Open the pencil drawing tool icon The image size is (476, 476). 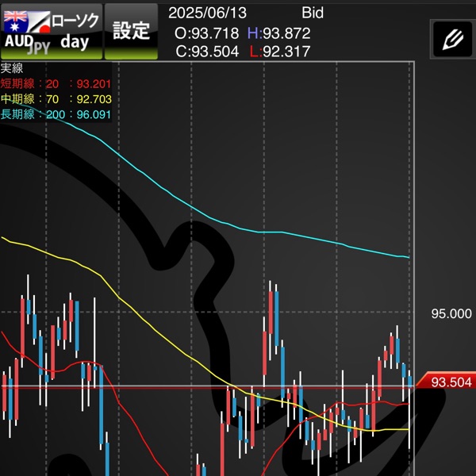tap(453, 39)
